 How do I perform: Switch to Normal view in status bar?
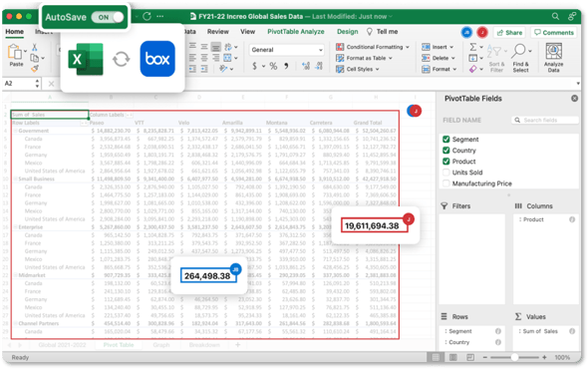pyautogui.click(x=436, y=357)
